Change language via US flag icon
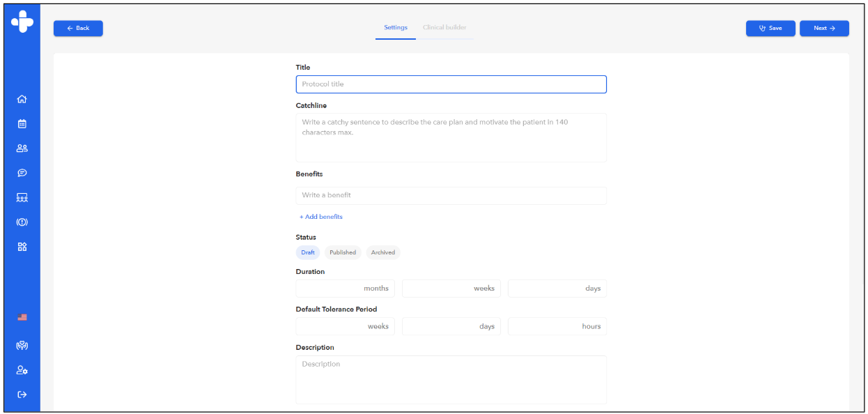This screenshot has height=414, width=868. click(22, 317)
